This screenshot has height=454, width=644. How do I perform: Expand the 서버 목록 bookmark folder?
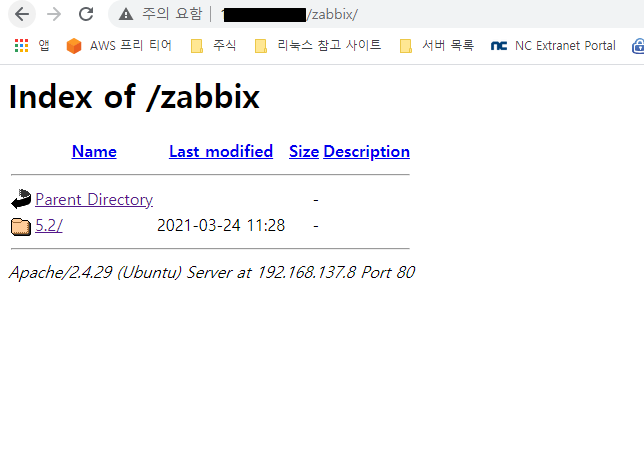437,45
